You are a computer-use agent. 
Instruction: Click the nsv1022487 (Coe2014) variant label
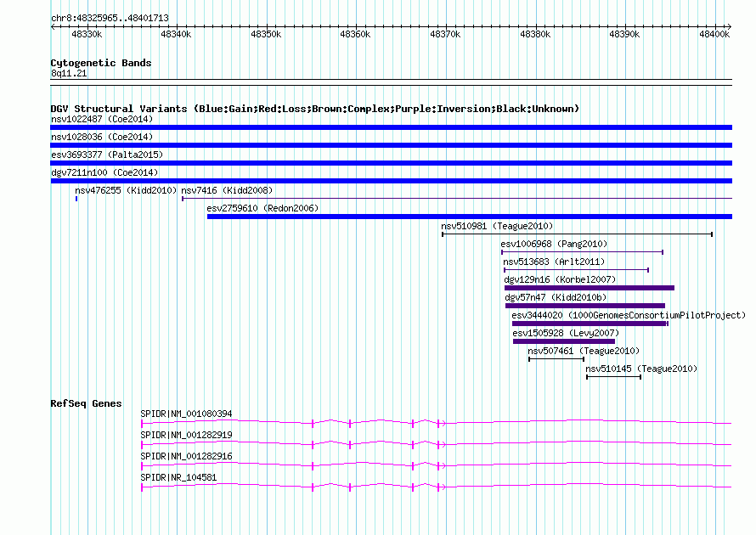(x=102, y=119)
